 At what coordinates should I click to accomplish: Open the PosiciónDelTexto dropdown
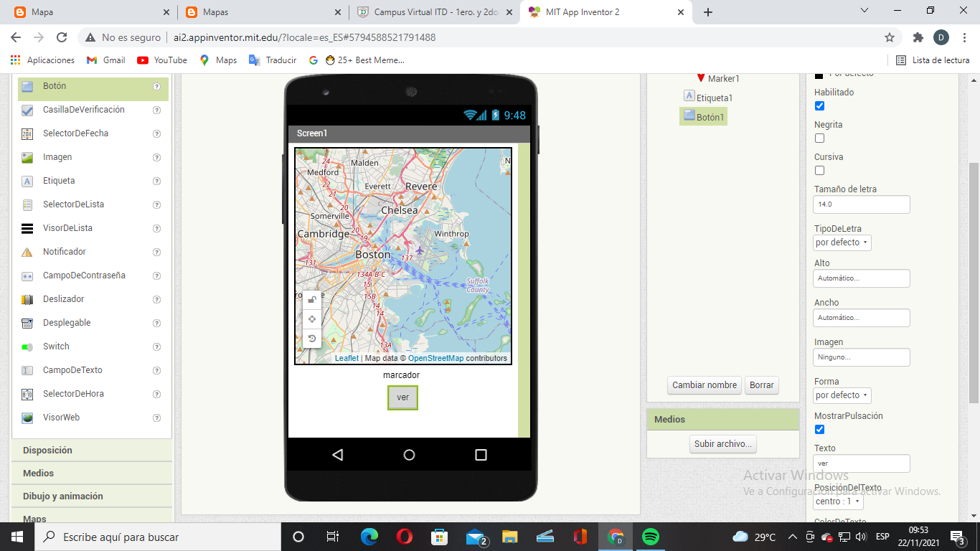coord(838,501)
